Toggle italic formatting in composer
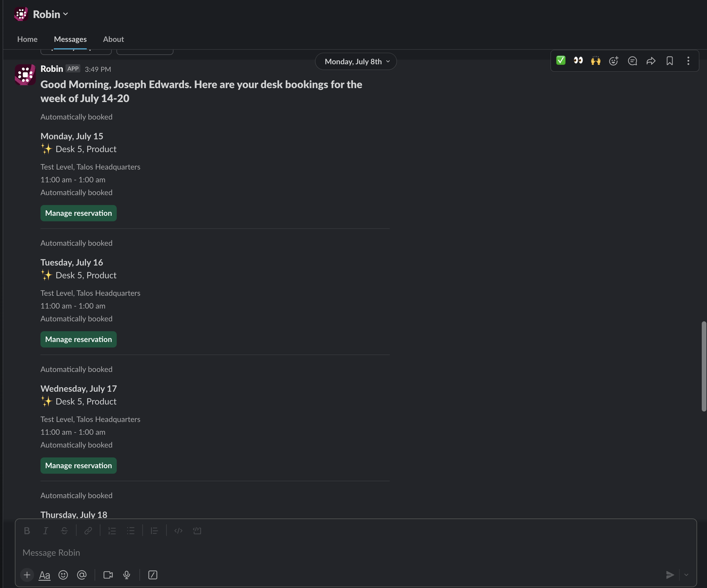Viewport: 707px width, 588px height. [x=45, y=530]
